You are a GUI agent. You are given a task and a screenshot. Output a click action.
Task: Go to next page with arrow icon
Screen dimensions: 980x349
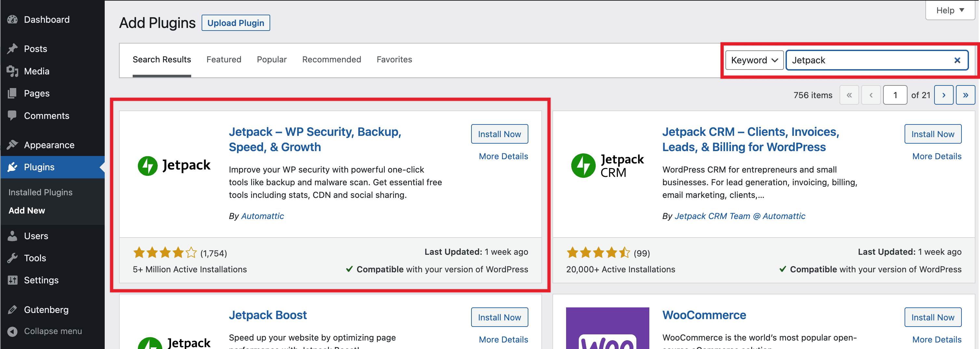[944, 95]
